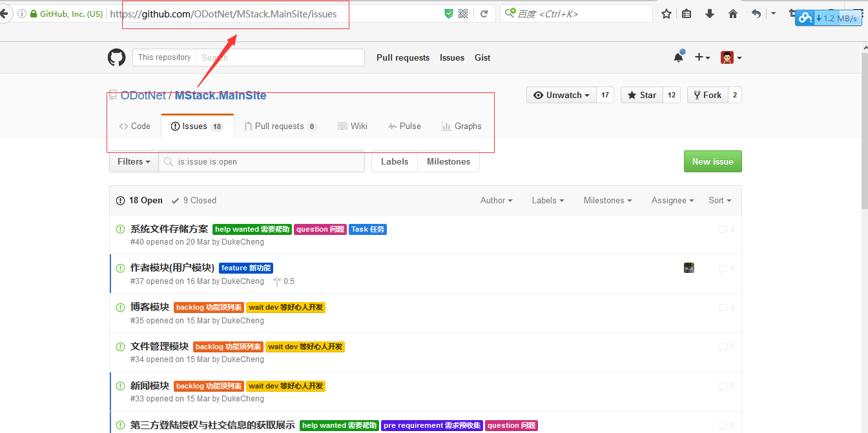View the 17 watchers count
The height and width of the screenshot is (433, 868).
(605, 95)
